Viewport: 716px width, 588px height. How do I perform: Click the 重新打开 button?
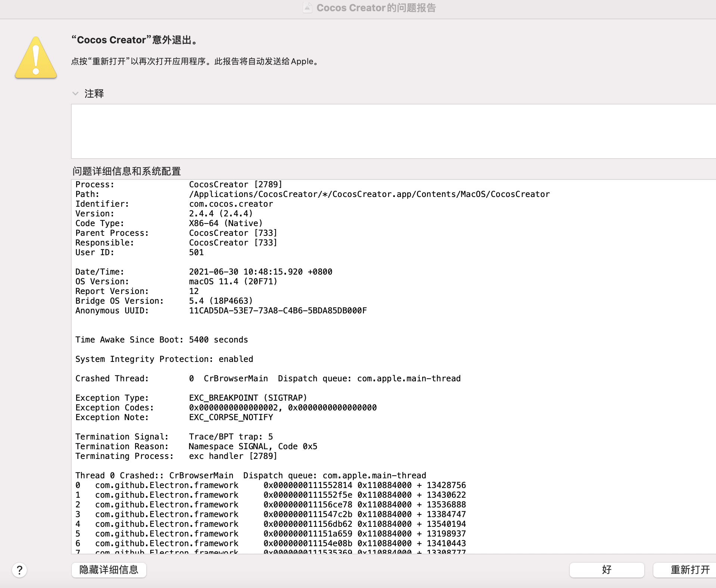point(684,570)
